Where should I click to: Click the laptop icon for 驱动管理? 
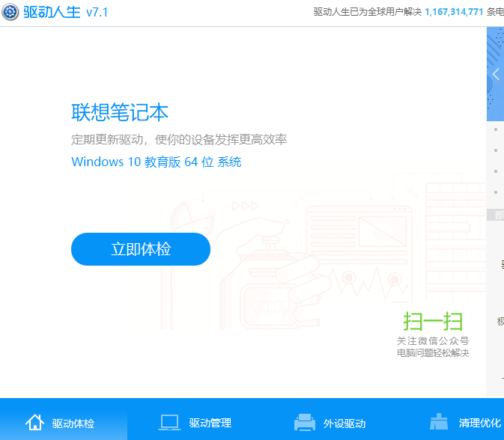(x=170, y=423)
